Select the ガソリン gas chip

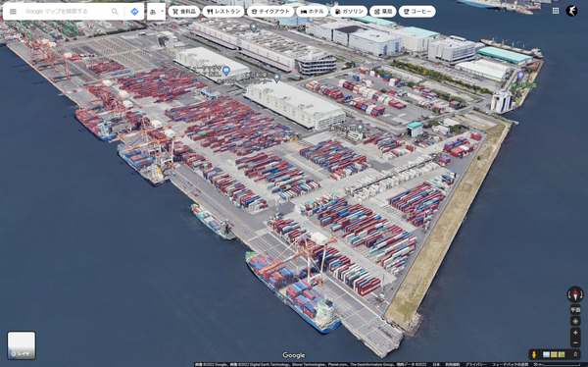(x=349, y=11)
